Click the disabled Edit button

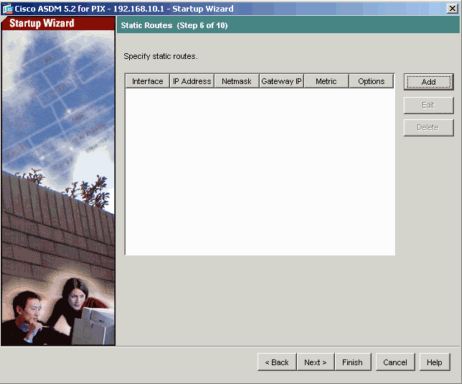pos(429,105)
